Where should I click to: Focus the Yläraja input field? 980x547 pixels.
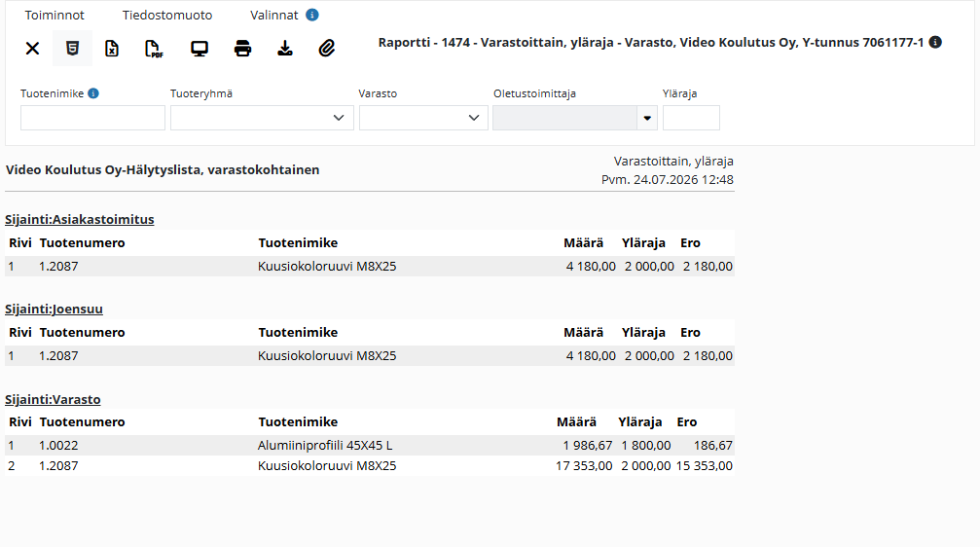click(691, 118)
